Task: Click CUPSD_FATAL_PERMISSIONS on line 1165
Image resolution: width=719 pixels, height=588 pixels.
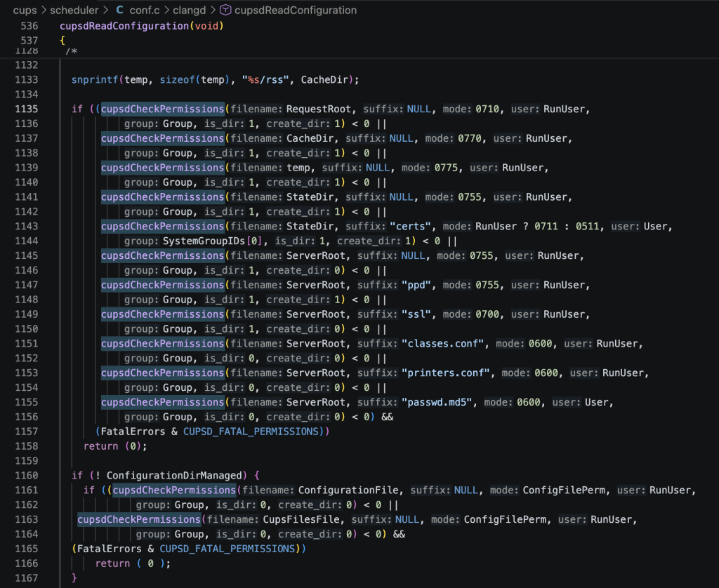Action: [227, 549]
